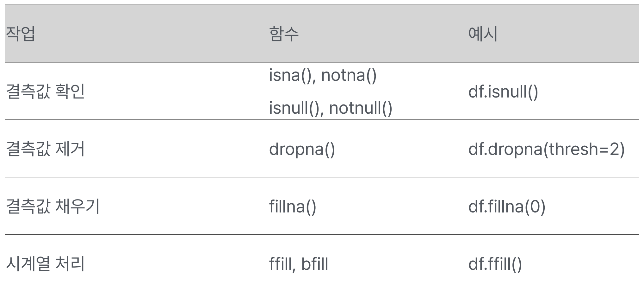The height and width of the screenshot is (298, 644).
Task: Click the gray table header row
Action: 322,34
